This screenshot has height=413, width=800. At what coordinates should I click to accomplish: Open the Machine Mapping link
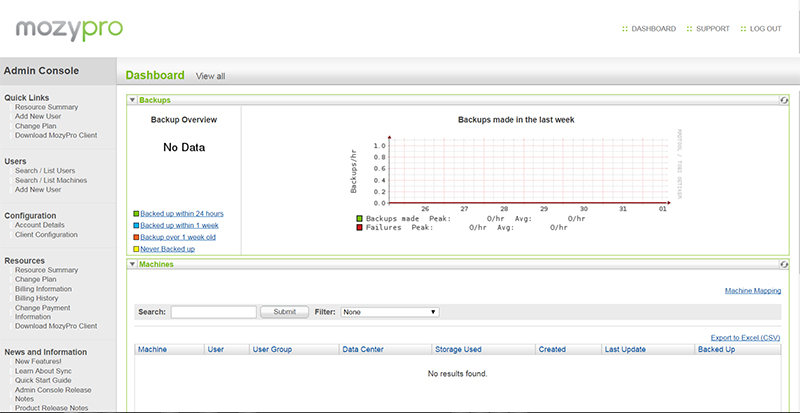point(753,291)
